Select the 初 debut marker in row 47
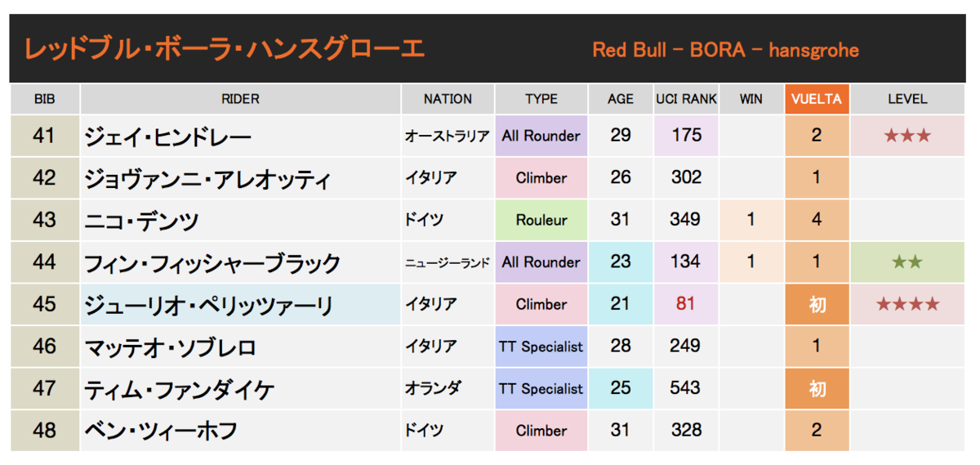 pyautogui.click(x=817, y=389)
